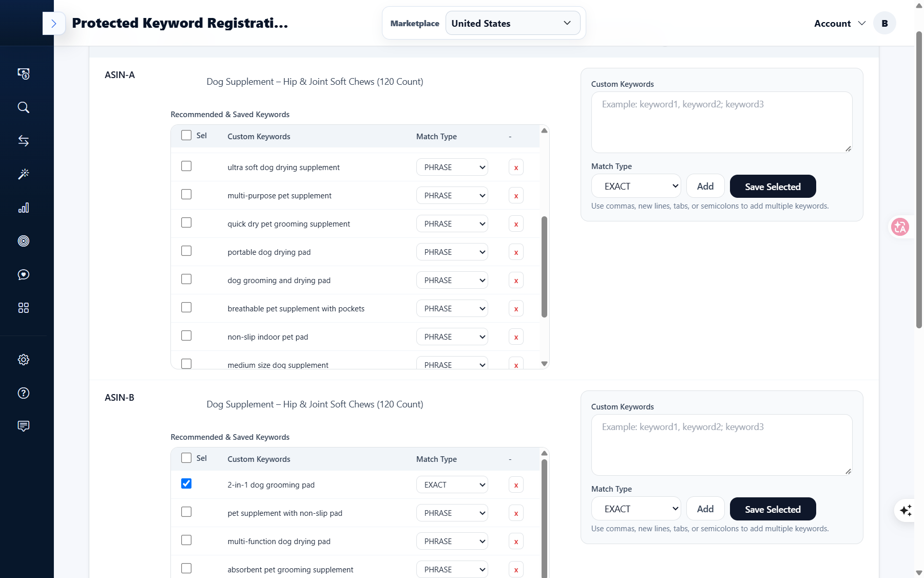Focus ASIN-A Custom Keywords text area

coord(722,122)
